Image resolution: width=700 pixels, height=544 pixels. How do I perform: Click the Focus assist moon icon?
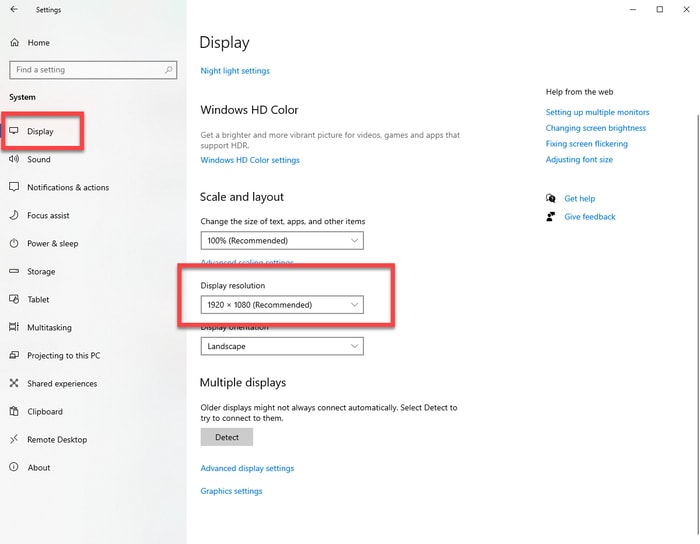pyautogui.click(x=14, y=215)
